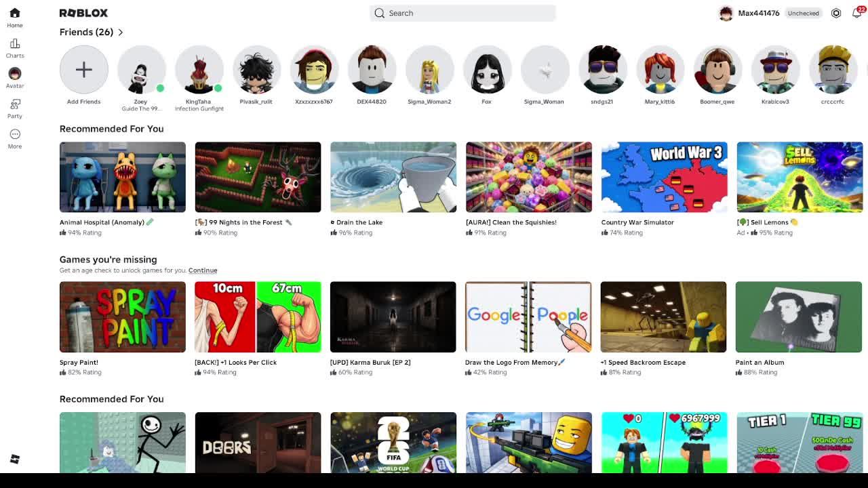Viewport: 868px width, 488px height.
Task: Click the Roblox Studio icon in sidebar bottom
Action: 15,460
